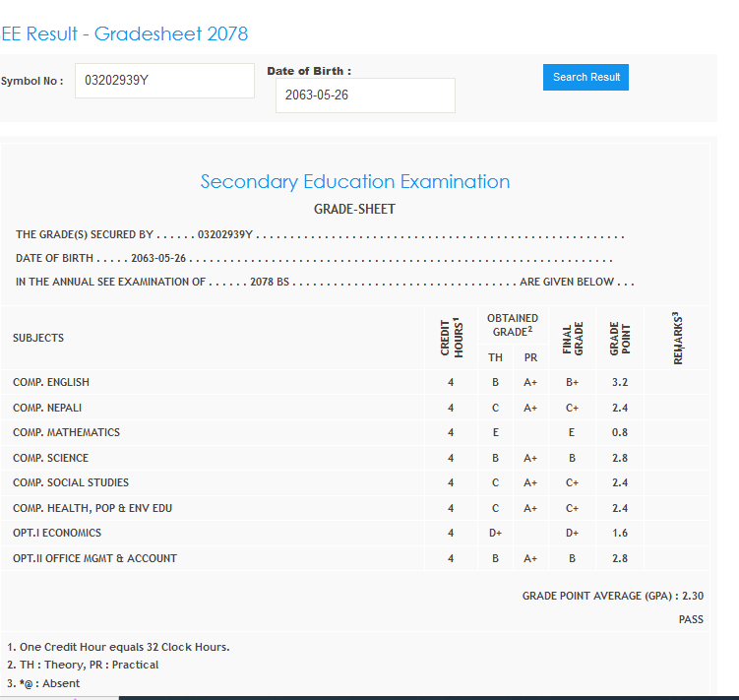Click the COMP. SCIENCE grade point 2.8
The height and width of the screenshot is (700, 739).
[620, 458]
